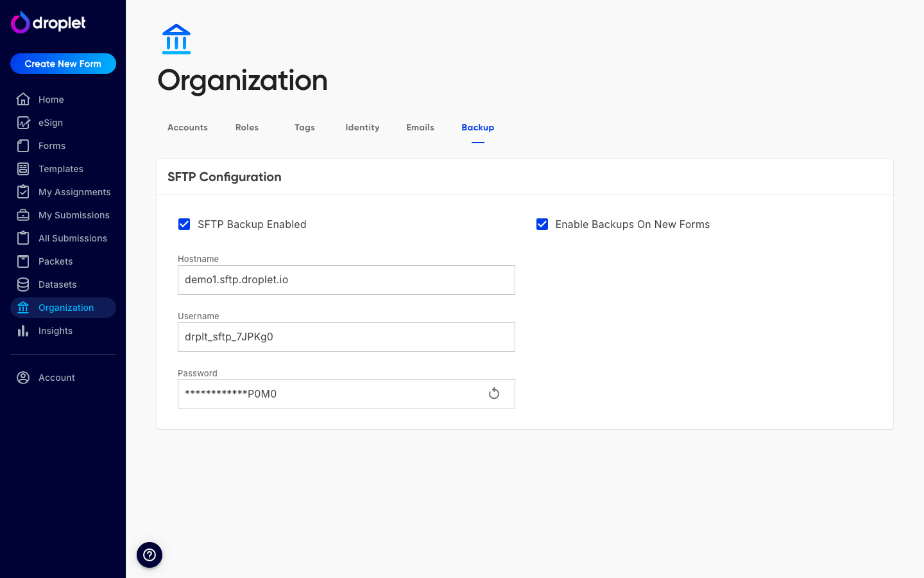The height and width of the screenshot is (578, 924).
Task: Click the Organization page title
Action: (243, 80)
